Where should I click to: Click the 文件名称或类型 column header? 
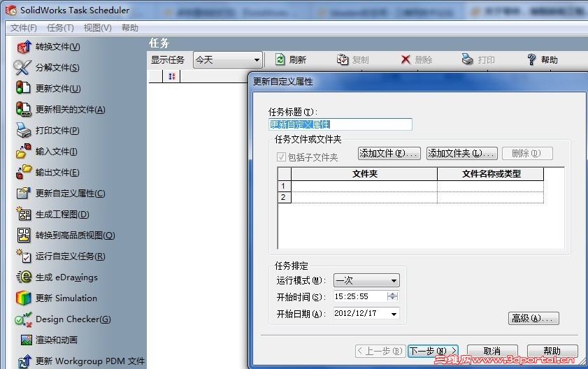click(491, 174)
